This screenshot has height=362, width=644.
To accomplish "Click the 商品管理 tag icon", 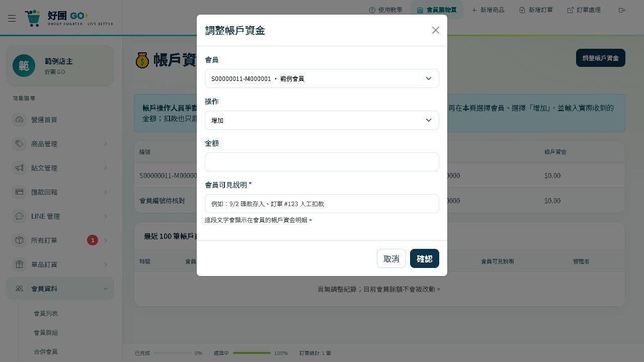I will [19, 144].
